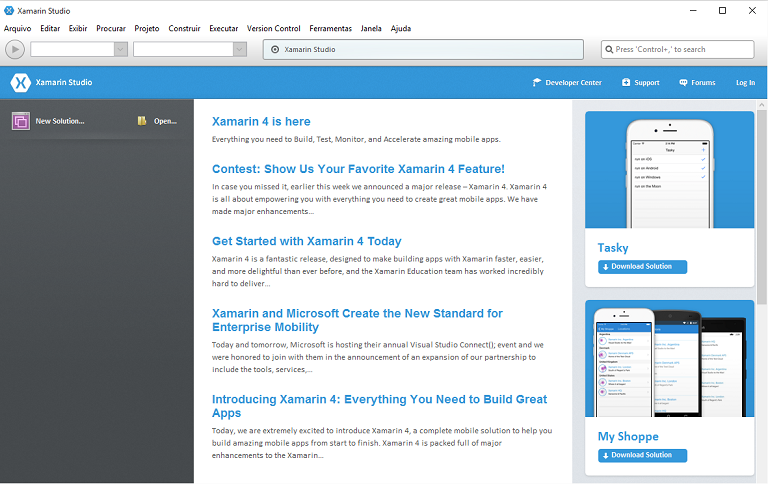The width and height of the screenshot is (768, 484).
Task: Download the Tasky solution
Action: click(x=642, y=266)
